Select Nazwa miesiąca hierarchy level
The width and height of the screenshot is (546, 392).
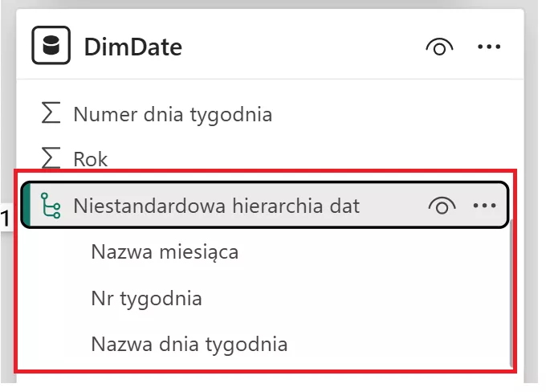pyautogui.click(x=165, y=252)
